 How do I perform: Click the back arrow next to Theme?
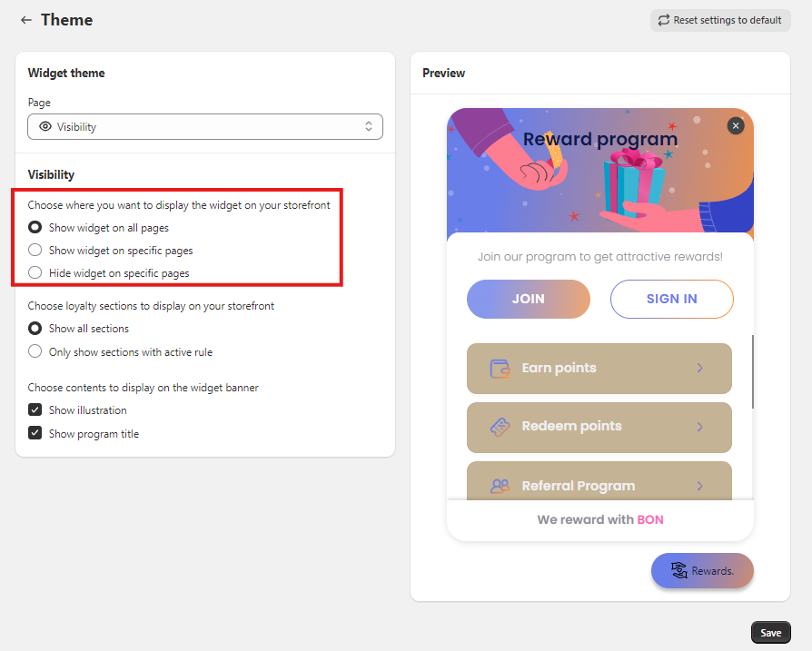click(x=25, y=20)
